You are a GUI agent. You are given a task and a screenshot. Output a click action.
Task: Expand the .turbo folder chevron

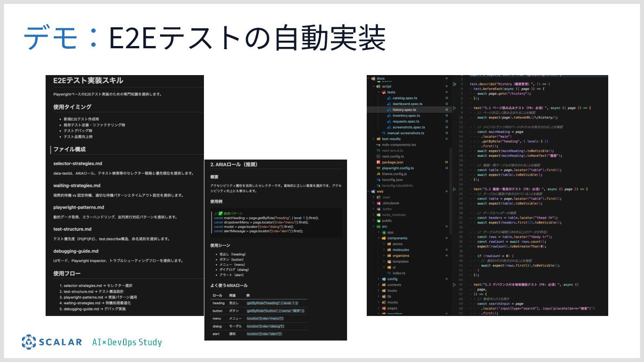click(x=373, y=209)
